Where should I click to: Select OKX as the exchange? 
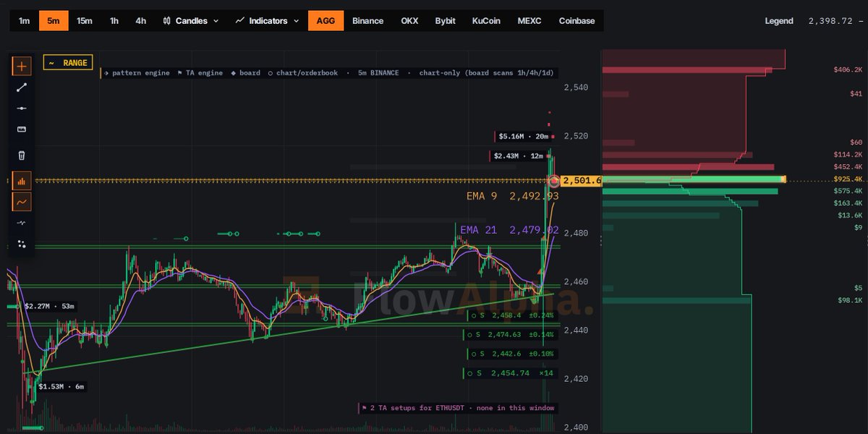pyautogui.click(x=409, y=21)
